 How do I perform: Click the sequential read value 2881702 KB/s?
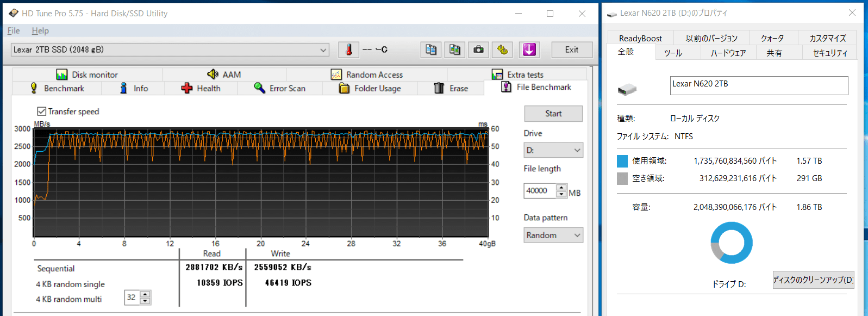click(214, 267)
